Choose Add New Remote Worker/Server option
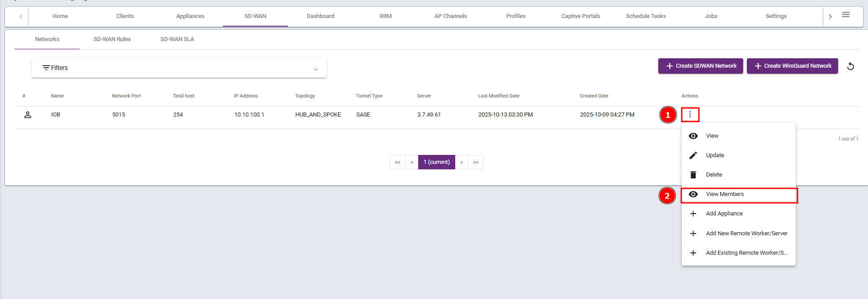 tap(746, 234)
